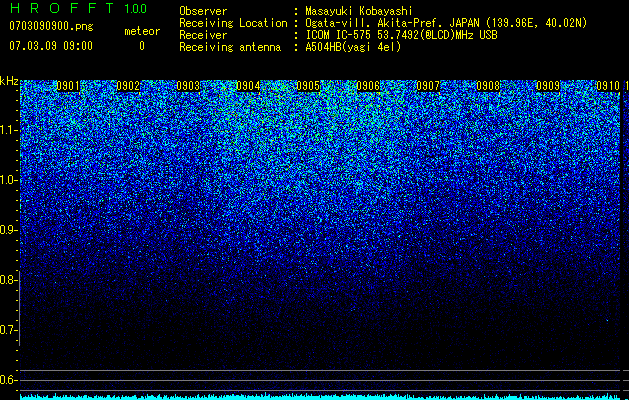This screenshot has width=629, height=400.
Task: Click the 0906 time marker
Action: click(368, 86)
